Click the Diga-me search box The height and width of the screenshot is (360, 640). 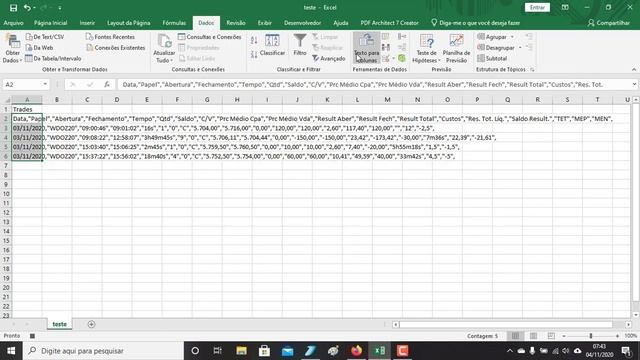pyautogui.click(x=476, y=23)
